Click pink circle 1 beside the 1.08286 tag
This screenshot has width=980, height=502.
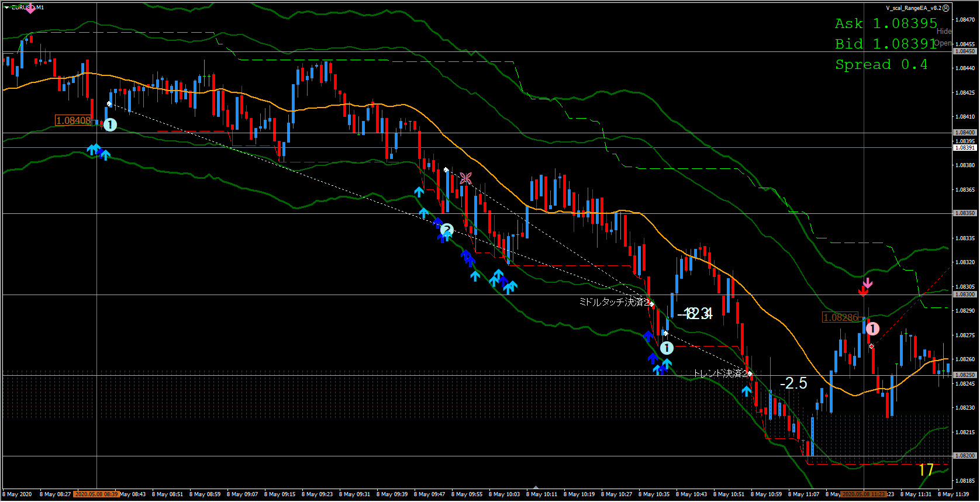coord(872,328)
